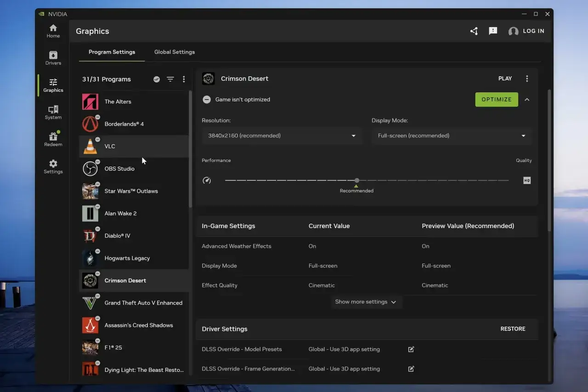Select F1 25 in the program list
Image resolution: width=588 pixels, height=392 pixels.
134,347
